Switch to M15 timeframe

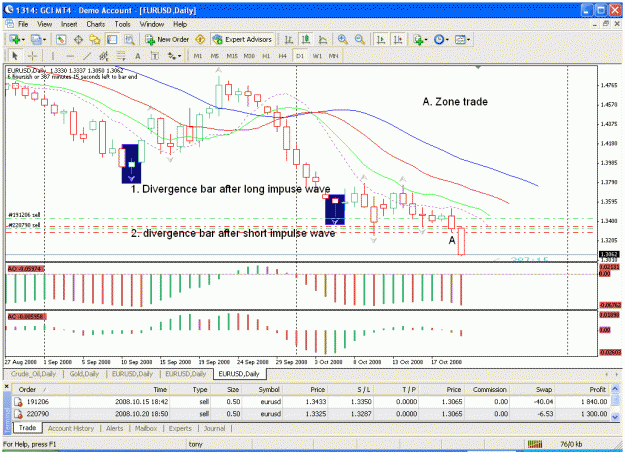(232, 56)
